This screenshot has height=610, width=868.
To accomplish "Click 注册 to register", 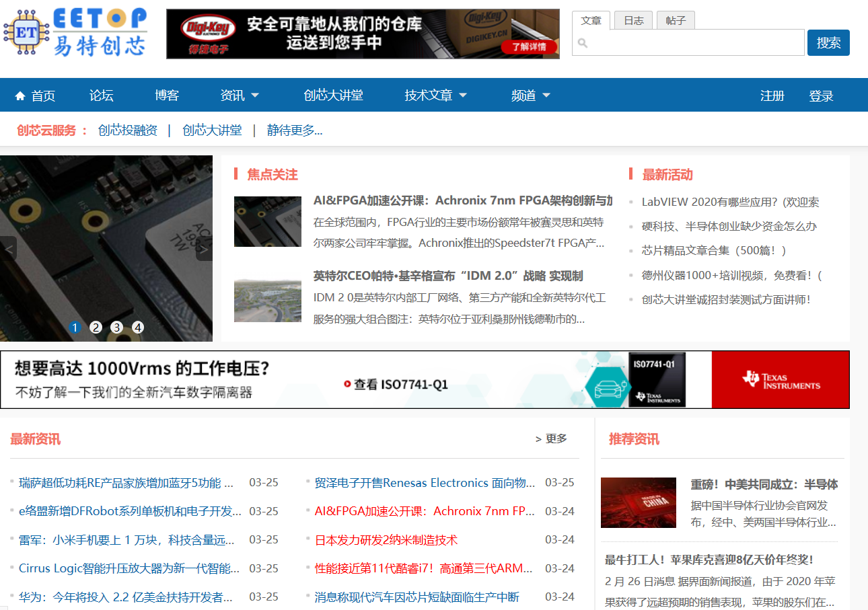I will (772, 96).
